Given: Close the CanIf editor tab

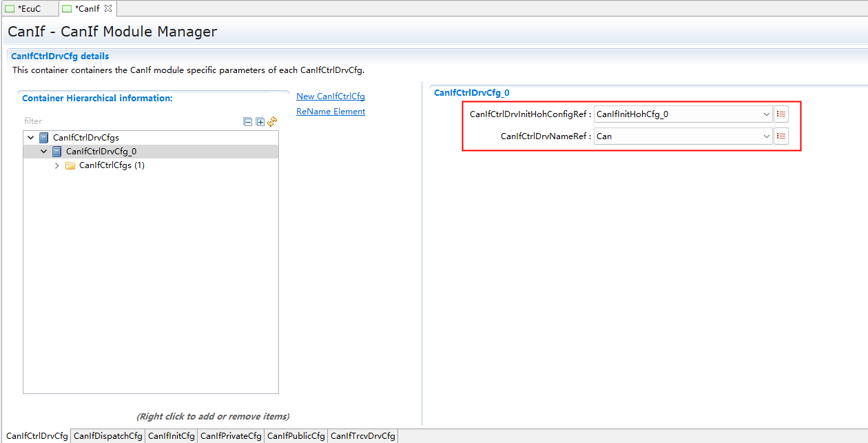Looking at the screenshot, I should (x=108, y=8).
